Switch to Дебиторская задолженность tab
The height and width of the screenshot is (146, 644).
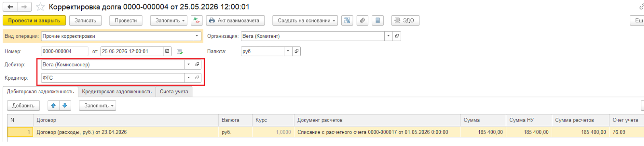[40, 92]
